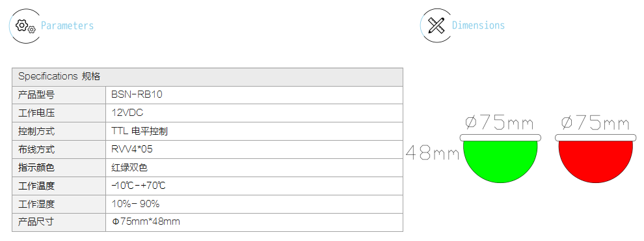This screenshot has height=241, width=644.
Task: Click the Specifications 规格 table header
Action: 208,77
